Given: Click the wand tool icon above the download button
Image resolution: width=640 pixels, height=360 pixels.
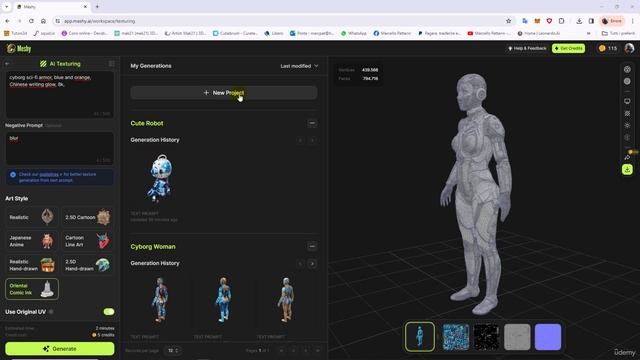Looking at the screenshot, I should click(x=627, y=157).
